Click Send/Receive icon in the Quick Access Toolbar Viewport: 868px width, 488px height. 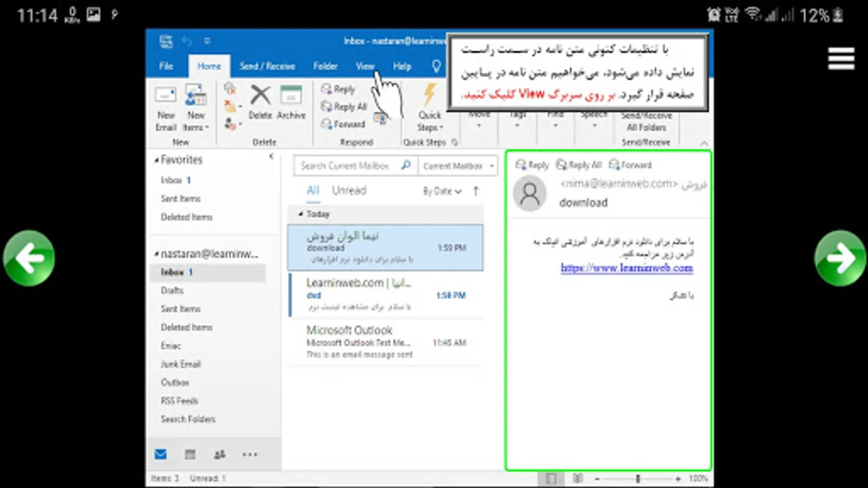[166, 41]
